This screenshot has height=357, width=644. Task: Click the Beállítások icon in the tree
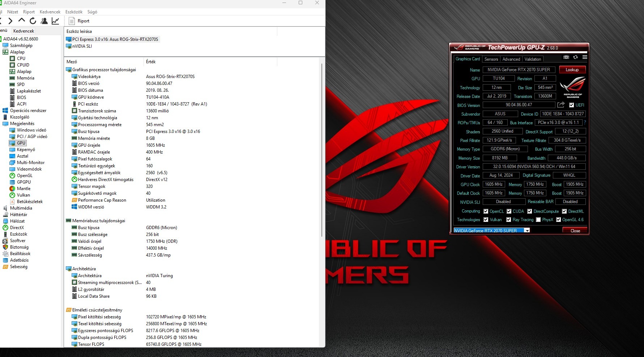click(5, 254)
